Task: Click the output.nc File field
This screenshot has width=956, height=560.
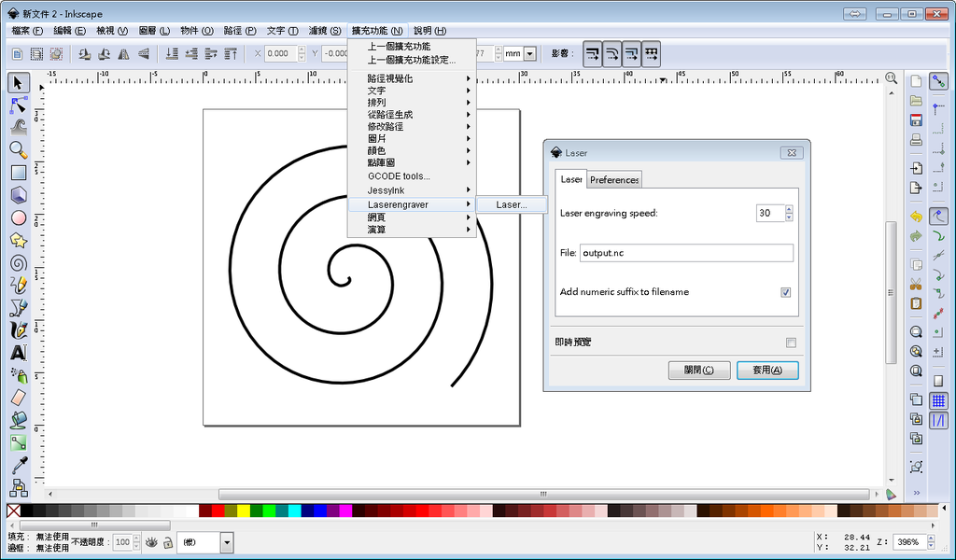Action: click(686, 253)
